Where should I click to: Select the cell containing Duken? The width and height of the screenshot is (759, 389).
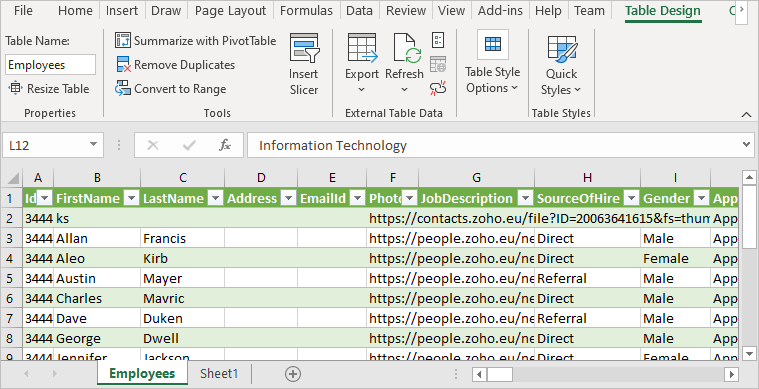tap(182, 318)
